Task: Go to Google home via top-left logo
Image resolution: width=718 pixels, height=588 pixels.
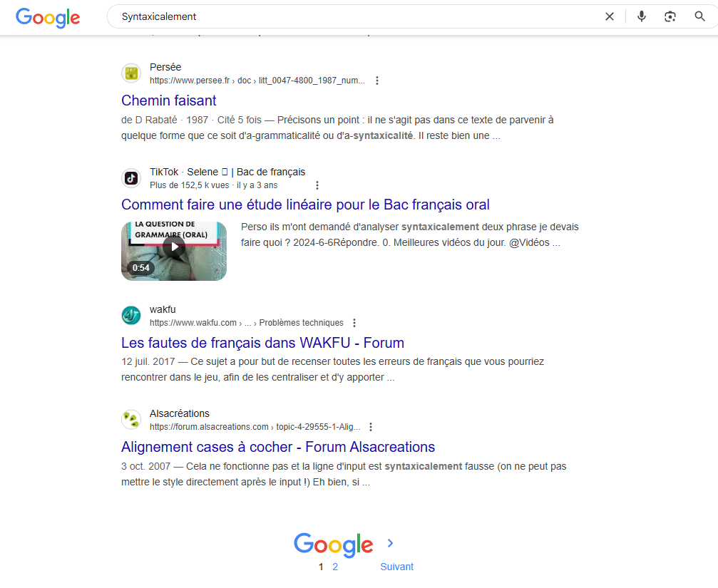Action: pos(48,19)
